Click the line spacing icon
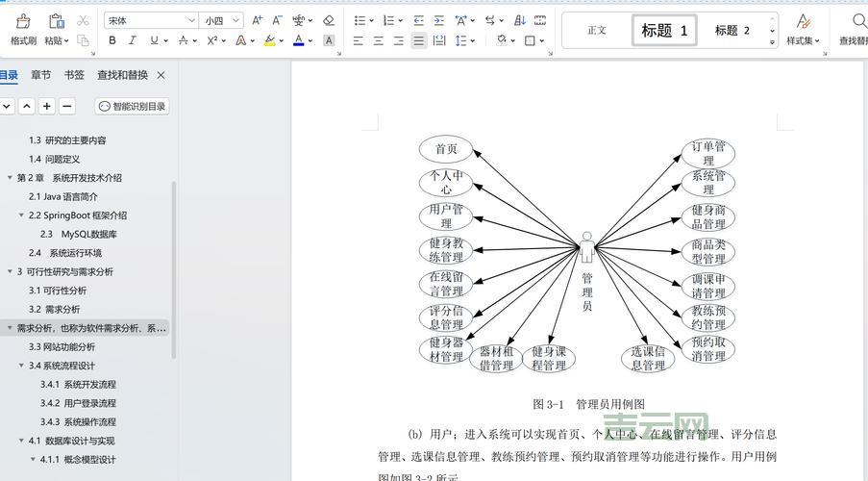 tap(460, 40)
